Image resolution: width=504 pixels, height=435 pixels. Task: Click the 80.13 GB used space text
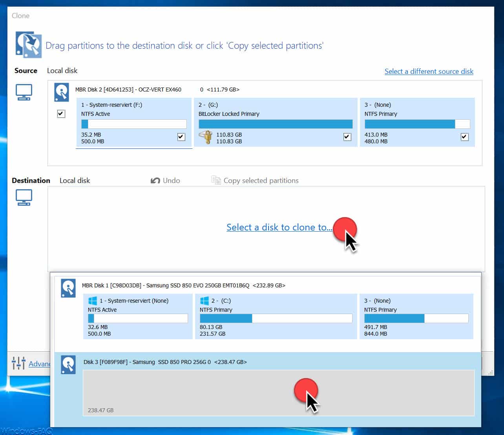(211, 327)
